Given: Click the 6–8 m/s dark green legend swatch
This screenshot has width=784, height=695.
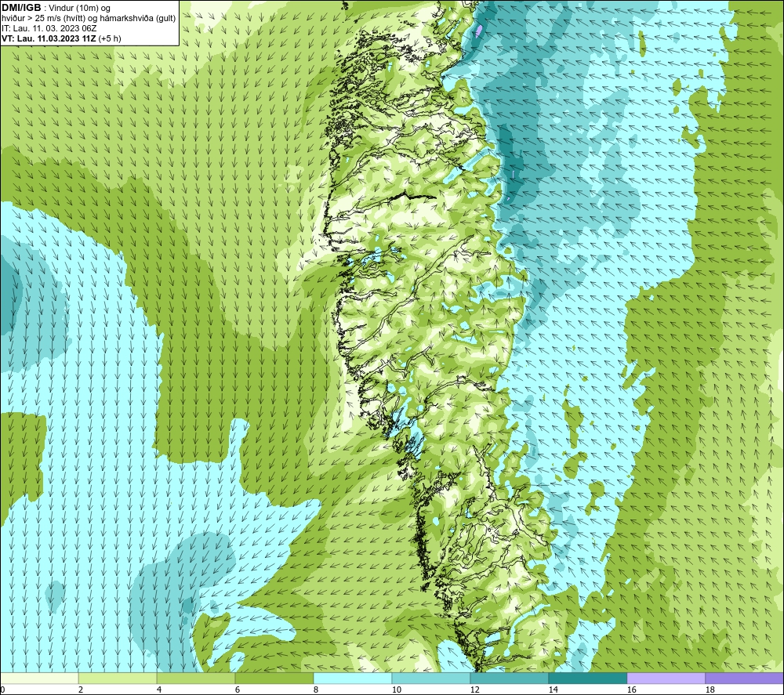Looking at the screenshot, I should pos(274,678).
